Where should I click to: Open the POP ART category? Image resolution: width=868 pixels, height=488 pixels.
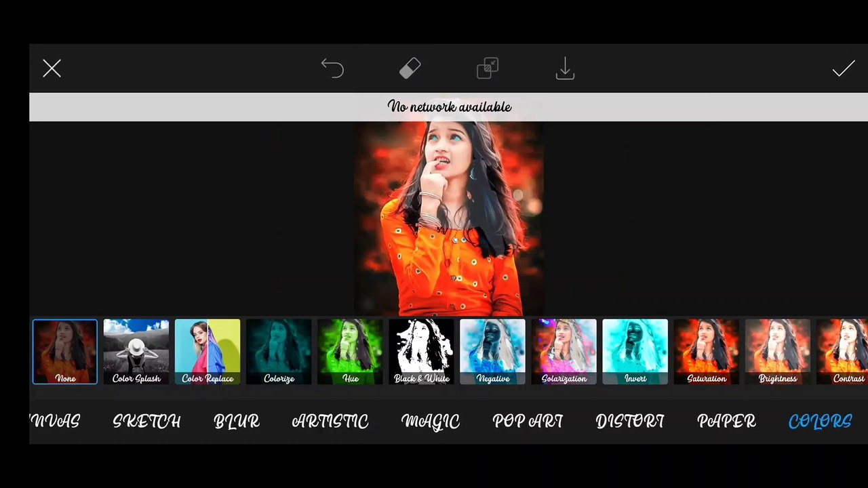(x=528, y=422)
